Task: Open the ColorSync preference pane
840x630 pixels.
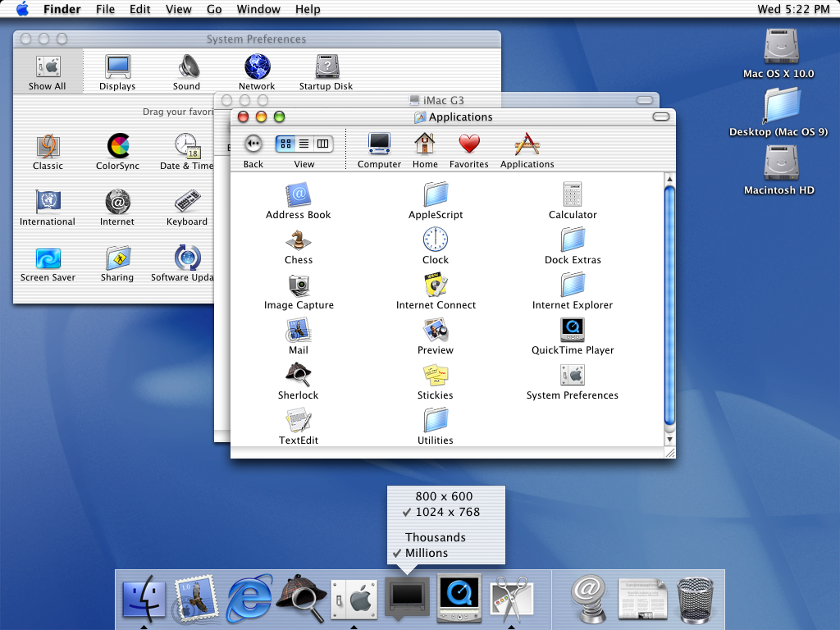Action: click(x=118, y=146)
